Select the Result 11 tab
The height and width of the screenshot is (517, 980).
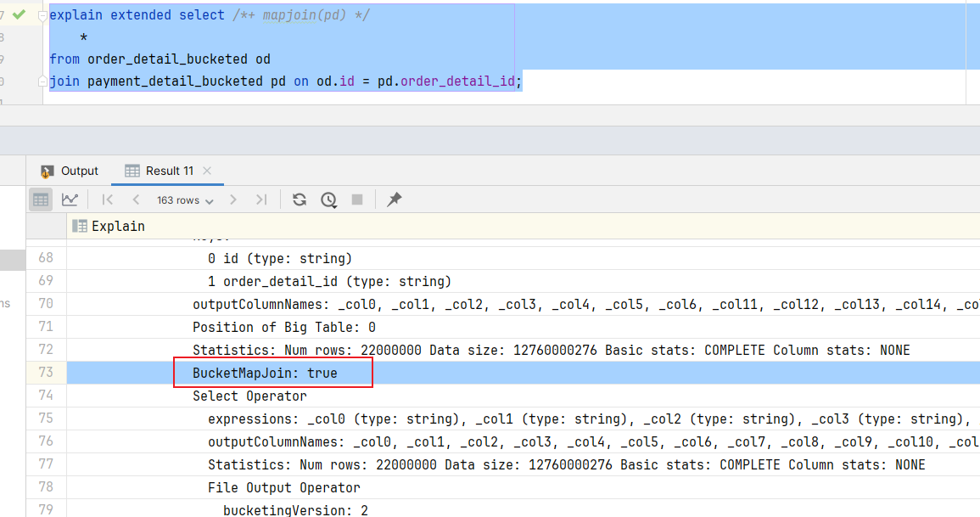160,171
